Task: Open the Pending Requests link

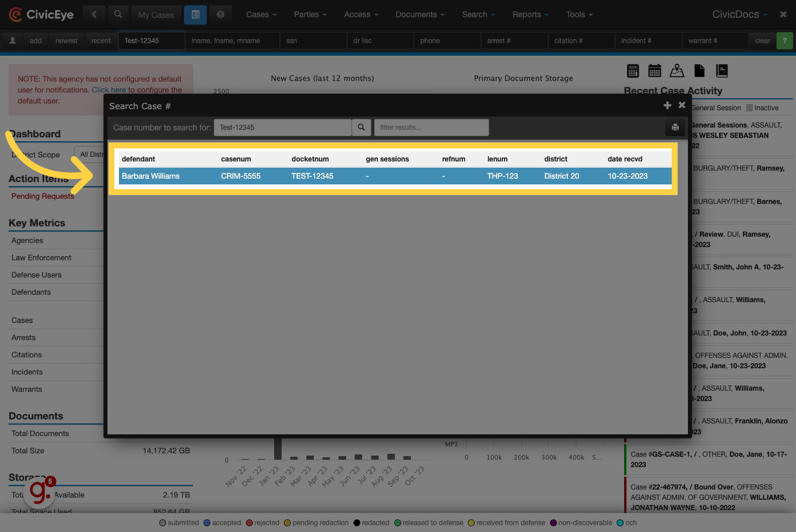Action: [x=43, y=196]
